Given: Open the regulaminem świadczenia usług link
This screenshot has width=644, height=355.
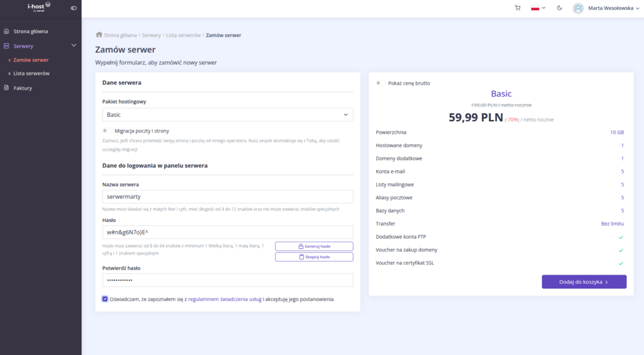Looking at the screenshot, I should 225,299.
